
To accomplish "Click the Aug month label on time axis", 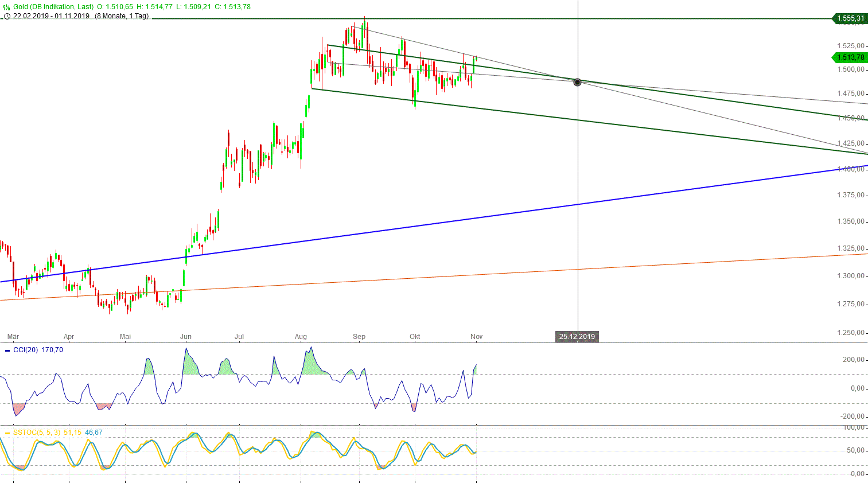I will coord(301,337).
